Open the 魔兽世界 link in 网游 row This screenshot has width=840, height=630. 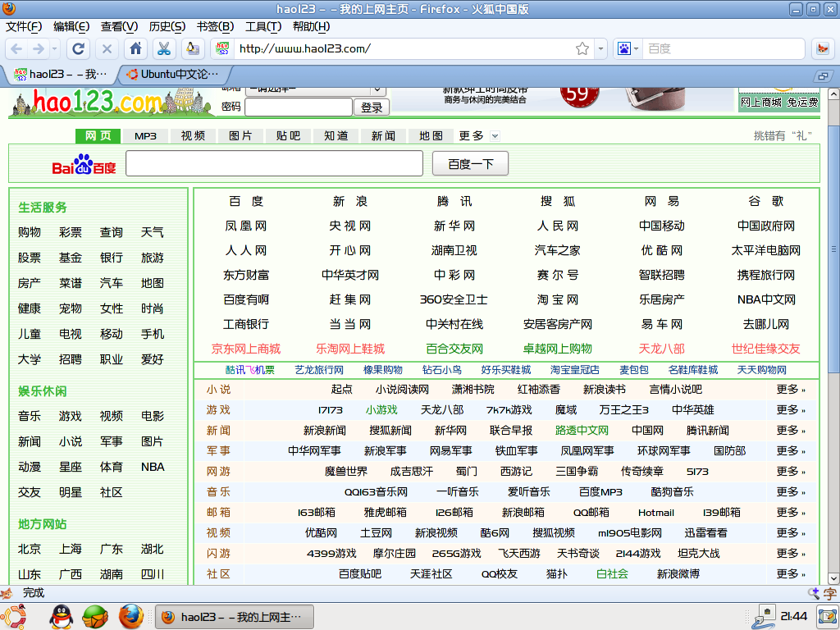click(346, 472)
